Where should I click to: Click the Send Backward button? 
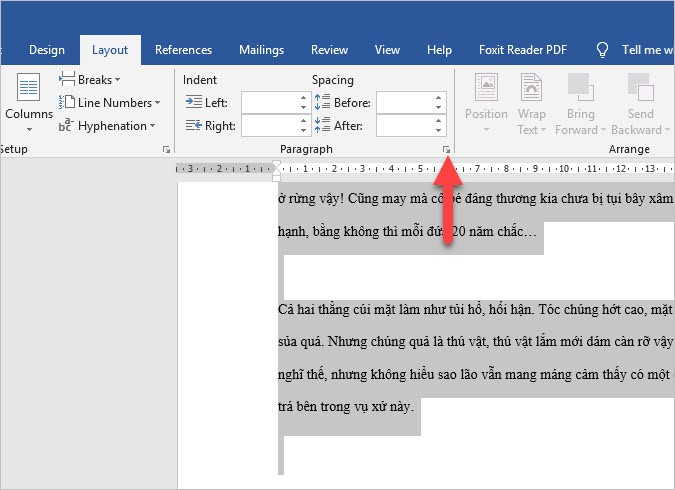point(640,103)
